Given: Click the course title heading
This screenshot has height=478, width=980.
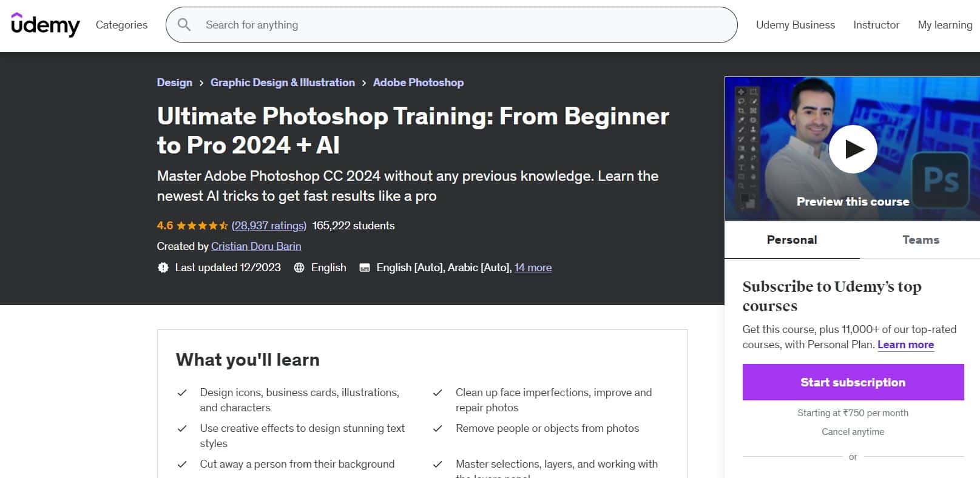Looking at the screenshot, I should (x=413, y=130).
